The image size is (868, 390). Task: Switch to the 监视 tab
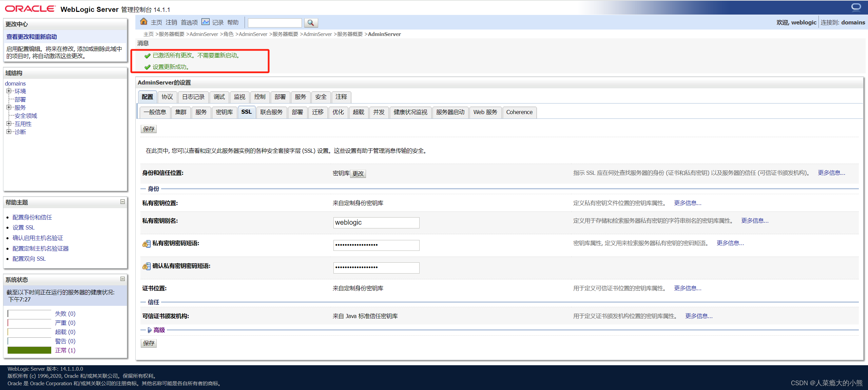pos(239,97)
